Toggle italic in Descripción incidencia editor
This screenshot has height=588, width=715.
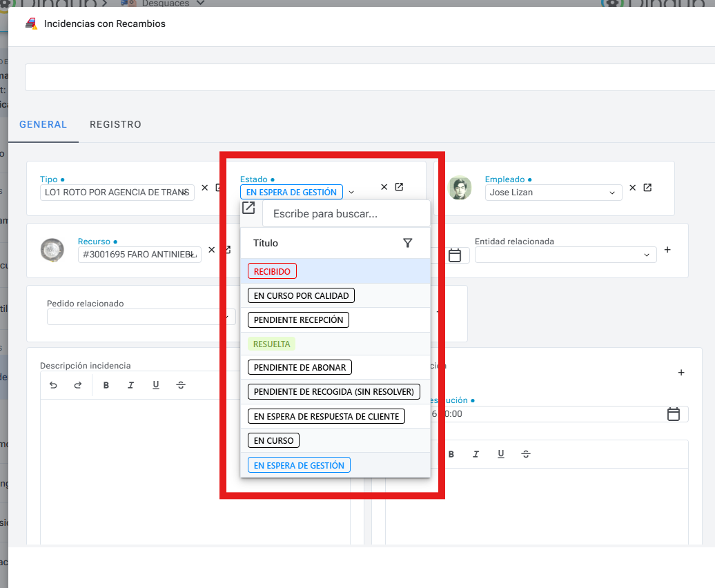[x=130, y=385]
